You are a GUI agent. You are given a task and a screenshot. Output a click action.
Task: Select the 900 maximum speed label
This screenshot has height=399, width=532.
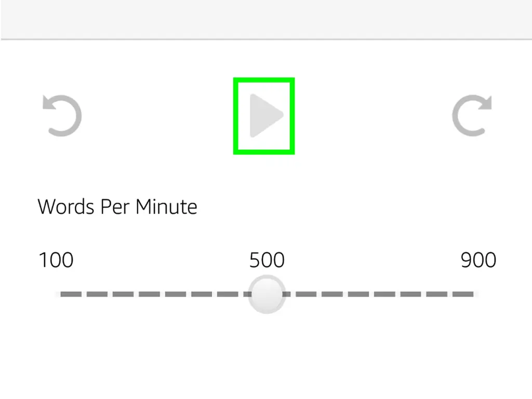pyautogui.click(x=478, y=260)
